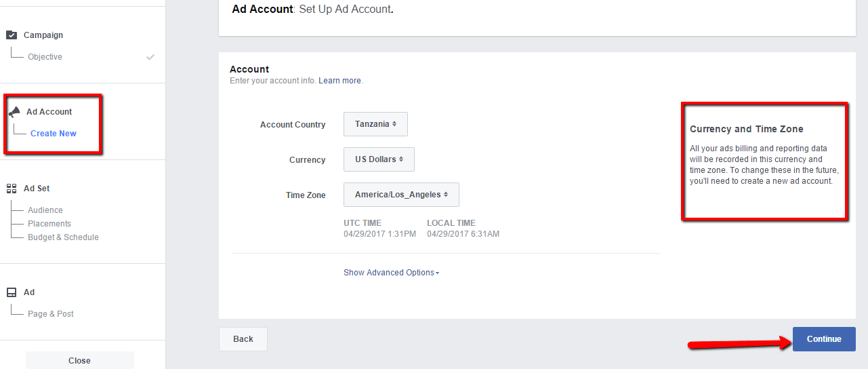Click the Ad section icon
Image resolution: width=868 pixels, height=369 pixels.
(x=12, y=292)
